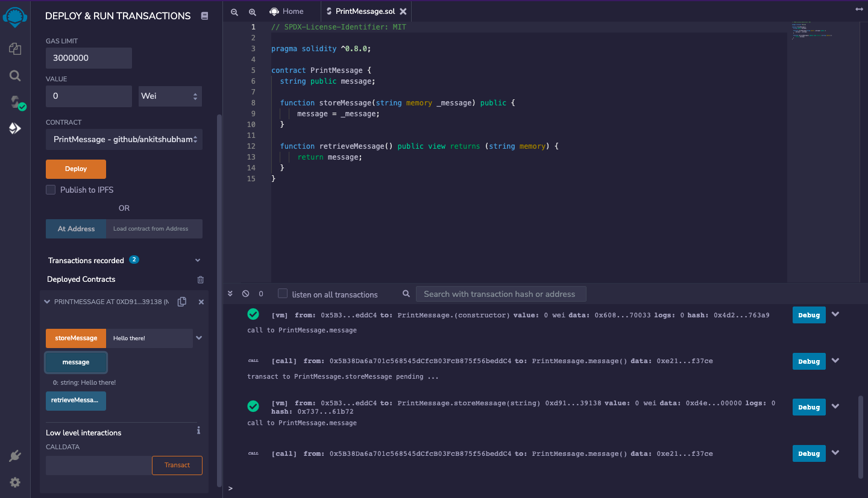Expand details of the constructor transaction log
The image size is (868, 498).
pos(835,314)
